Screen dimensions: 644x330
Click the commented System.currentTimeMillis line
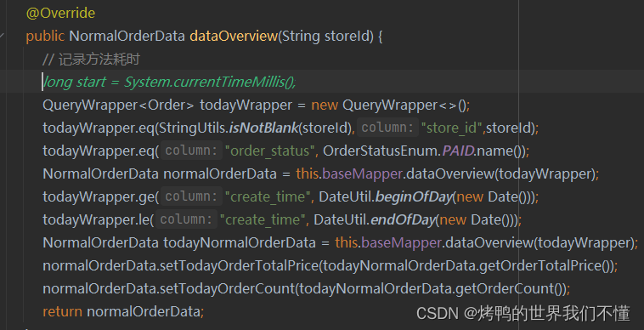[x=170, y=82]
